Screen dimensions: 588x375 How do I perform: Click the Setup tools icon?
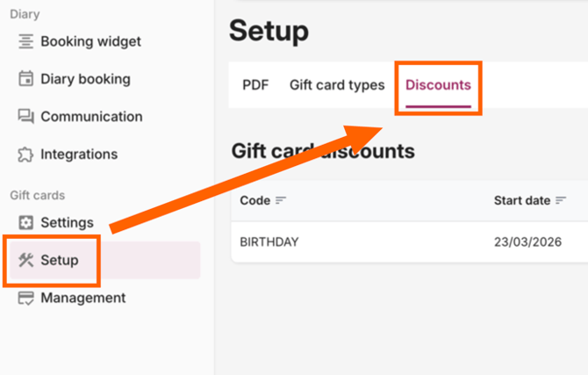25,260
